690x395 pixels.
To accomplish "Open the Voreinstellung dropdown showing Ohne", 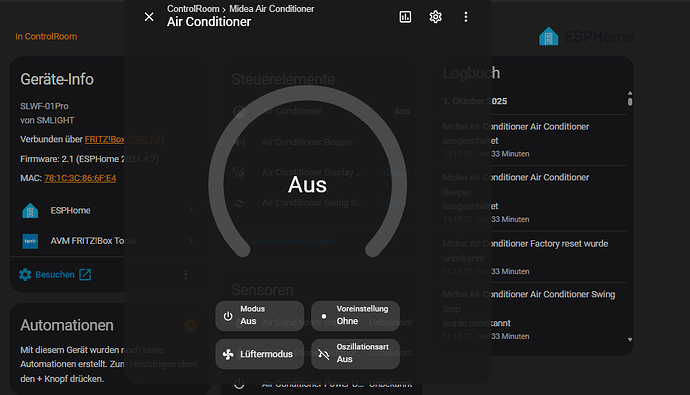I will pyautogui.click(x=356, y=316).
